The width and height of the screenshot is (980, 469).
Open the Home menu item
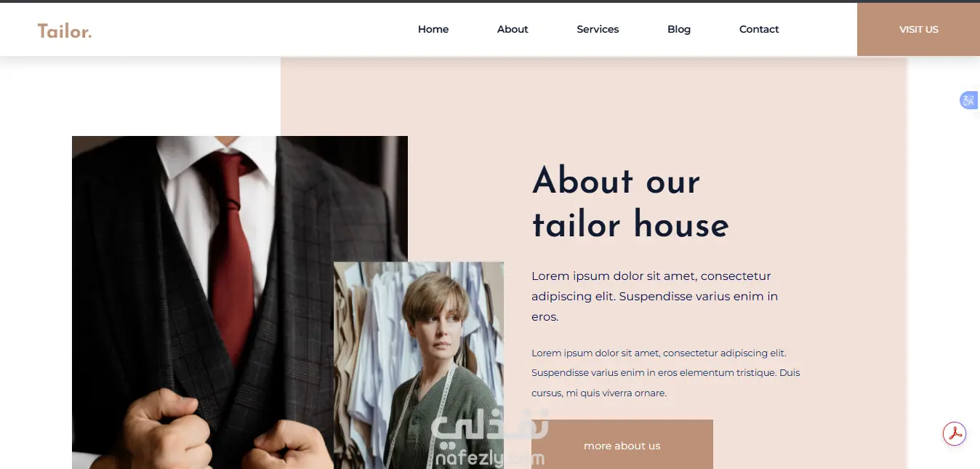coord(433,29)
